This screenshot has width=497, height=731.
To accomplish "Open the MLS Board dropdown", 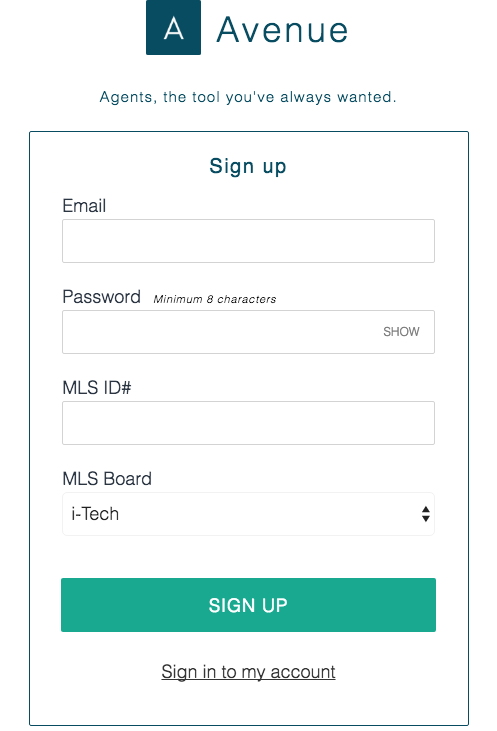I will point(248,514).
